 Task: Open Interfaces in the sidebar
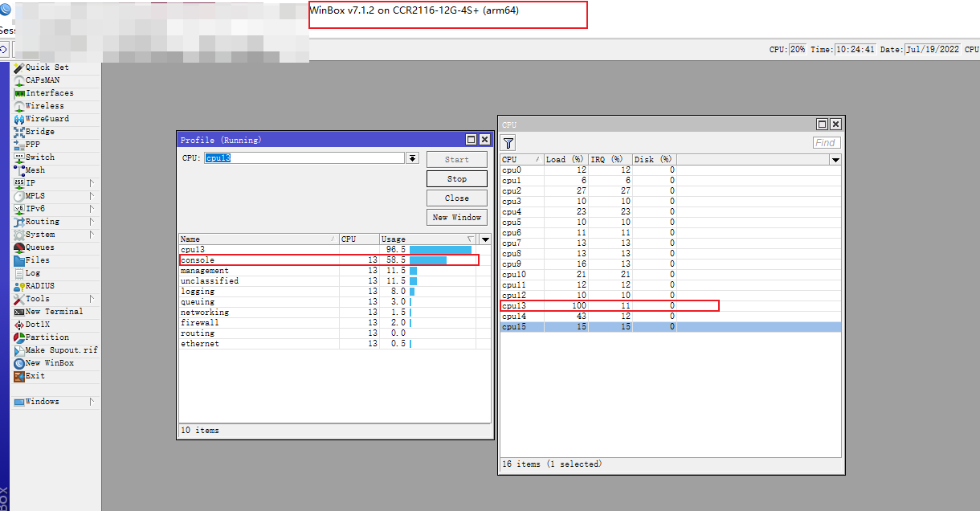point(49,93)
